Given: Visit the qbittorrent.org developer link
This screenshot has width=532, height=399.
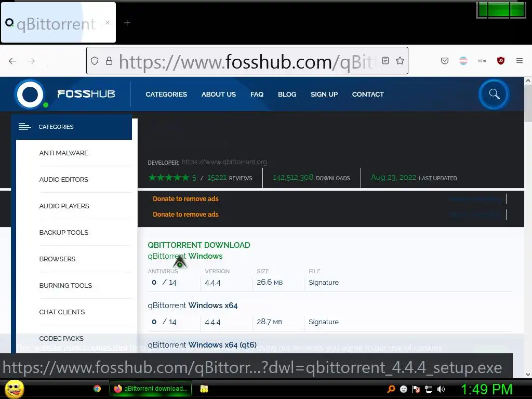Looking at the screenshot, I should (224, 162).
